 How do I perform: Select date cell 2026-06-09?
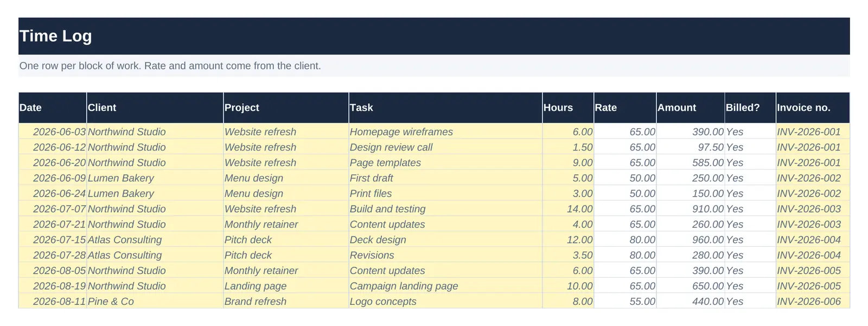click(x=53, y=178)
